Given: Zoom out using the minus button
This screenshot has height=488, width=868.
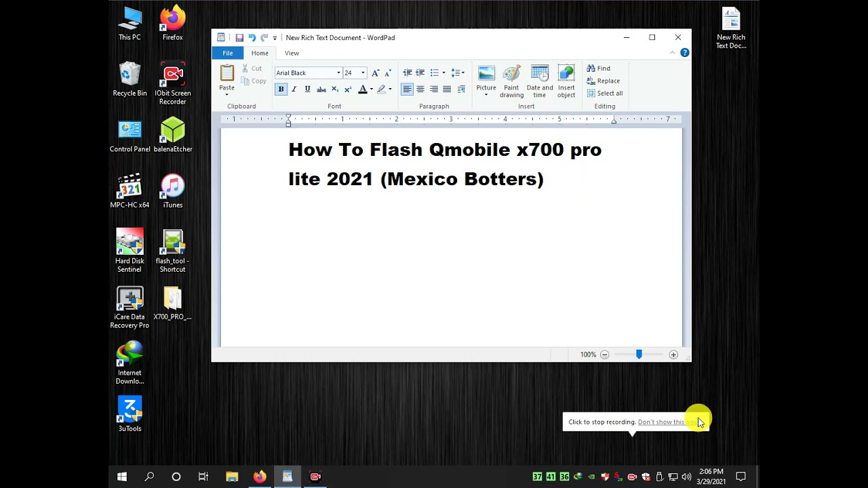Looking at the screenshot, I should (x=604, y=354).
